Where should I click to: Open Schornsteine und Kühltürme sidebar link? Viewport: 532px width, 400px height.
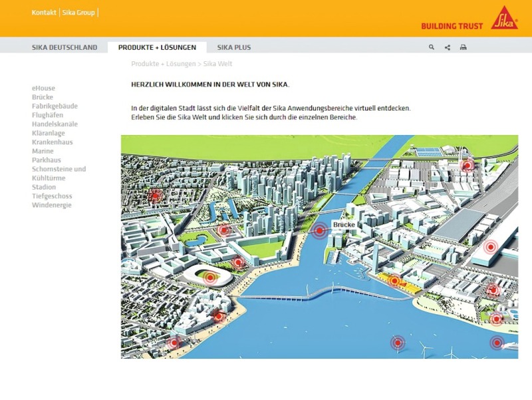point(59,174)
